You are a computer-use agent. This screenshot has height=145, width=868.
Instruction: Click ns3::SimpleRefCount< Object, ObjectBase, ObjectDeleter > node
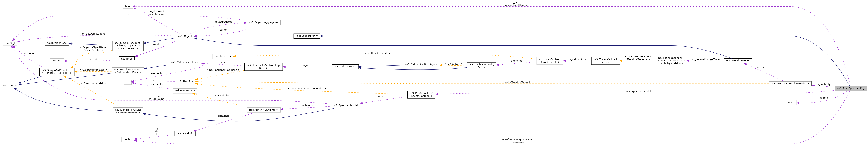pyautogui.click(x=128, y=46)
